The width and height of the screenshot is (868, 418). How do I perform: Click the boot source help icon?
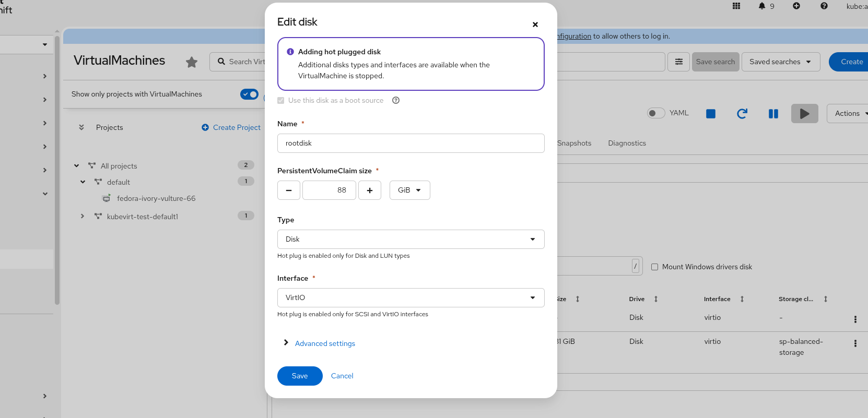[396, 101]
